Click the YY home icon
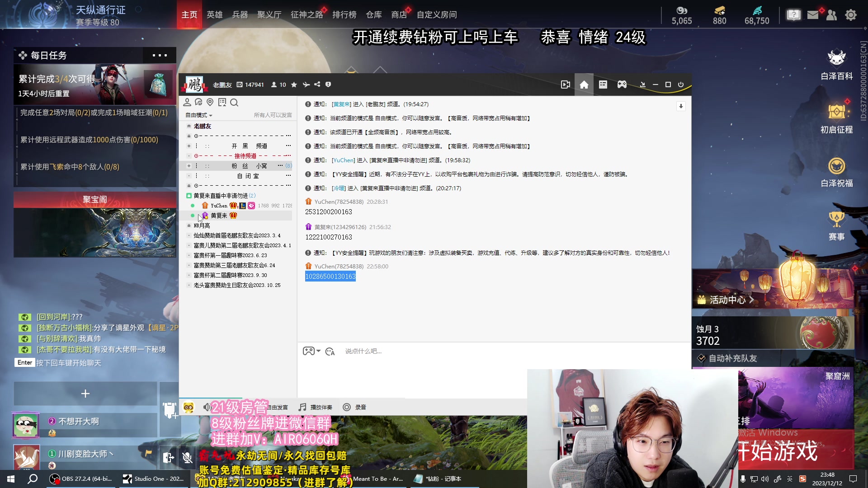Image resolution: width=868 pixels, height=488 pixels. coord(584,84)
